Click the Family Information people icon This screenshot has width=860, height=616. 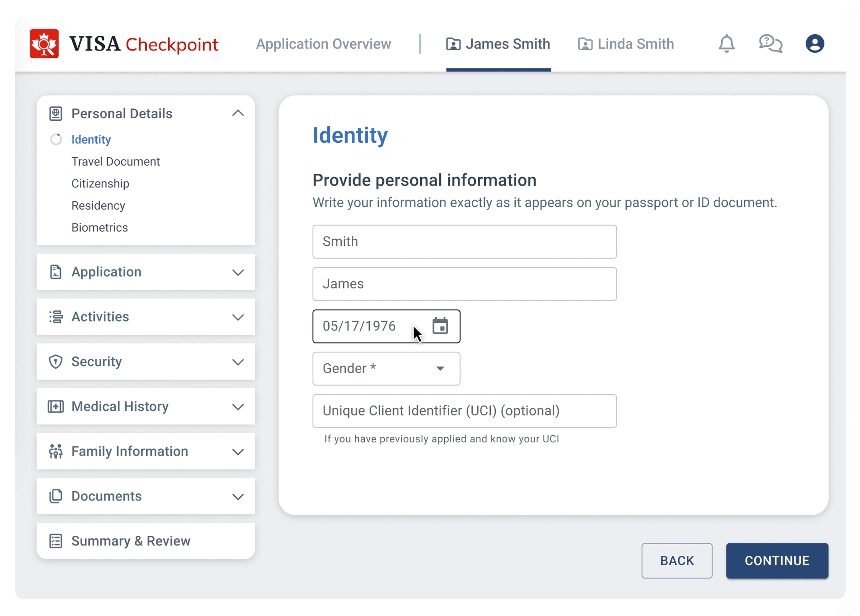[x=56, y=451]
